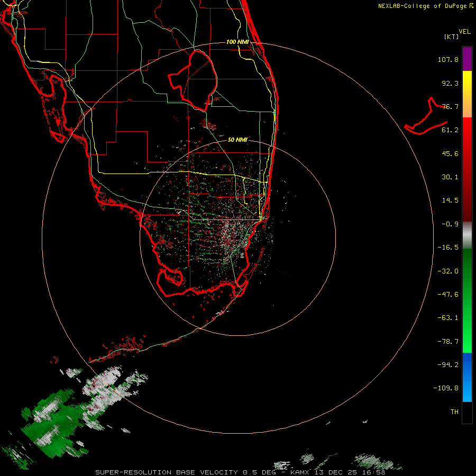Click the -47.6 velocity scale value

click(x=448, y=295)
